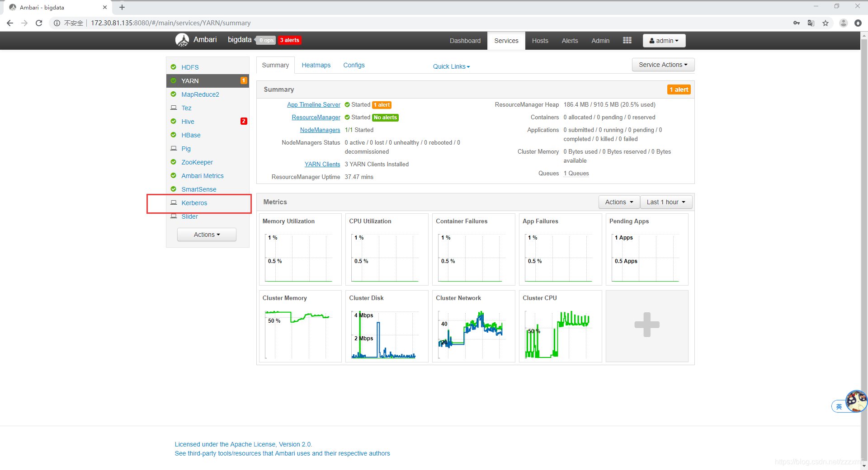868x470 pixels.
Task: Open Metrics Actions dropdown
Action: pos(619,202)
